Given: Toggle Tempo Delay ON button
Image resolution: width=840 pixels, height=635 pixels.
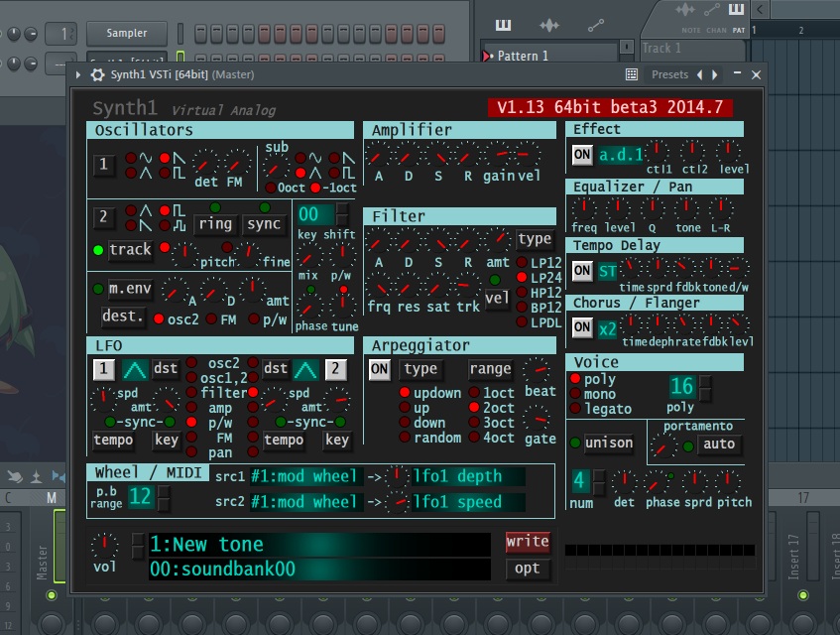Looking at the screenshot, I should pos(582,270).
